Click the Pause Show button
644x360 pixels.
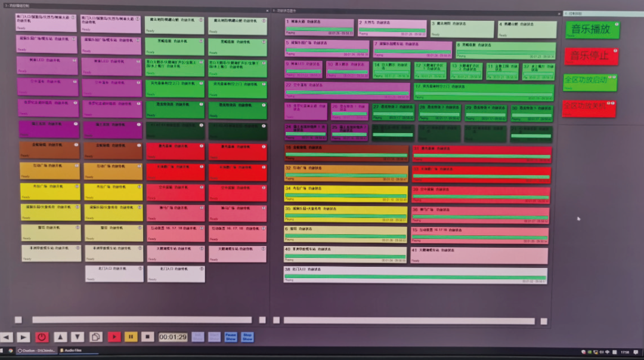tap(231, 337)
